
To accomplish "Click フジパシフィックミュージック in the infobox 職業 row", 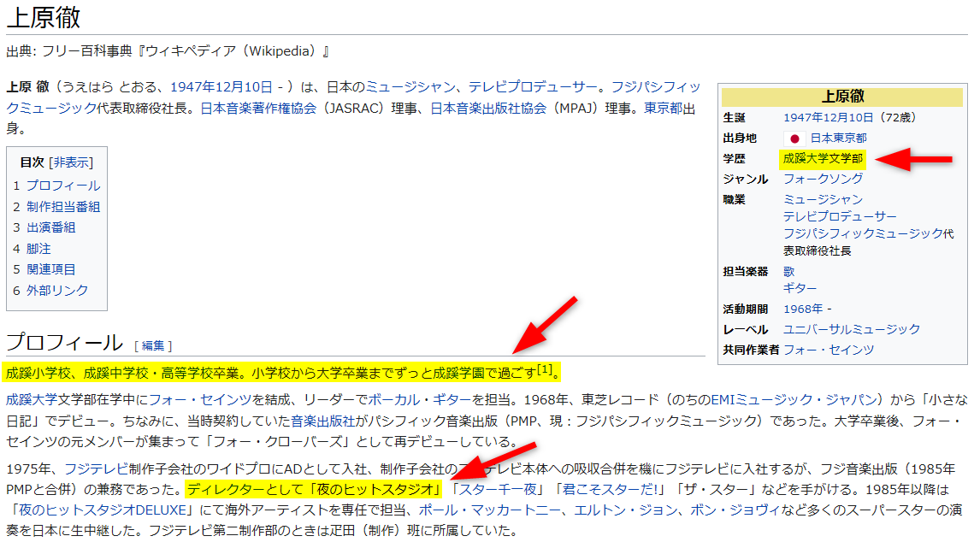I will tap(863, 233).
